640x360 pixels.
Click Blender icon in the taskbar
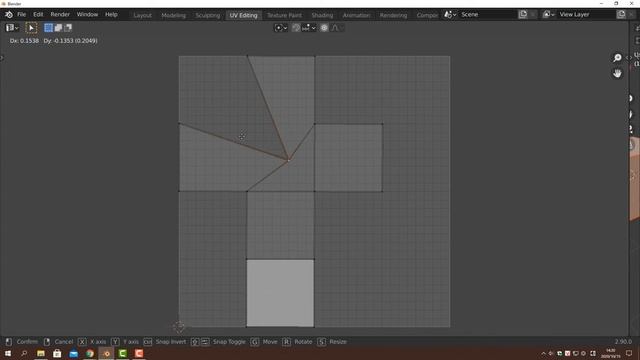(106, 353)
